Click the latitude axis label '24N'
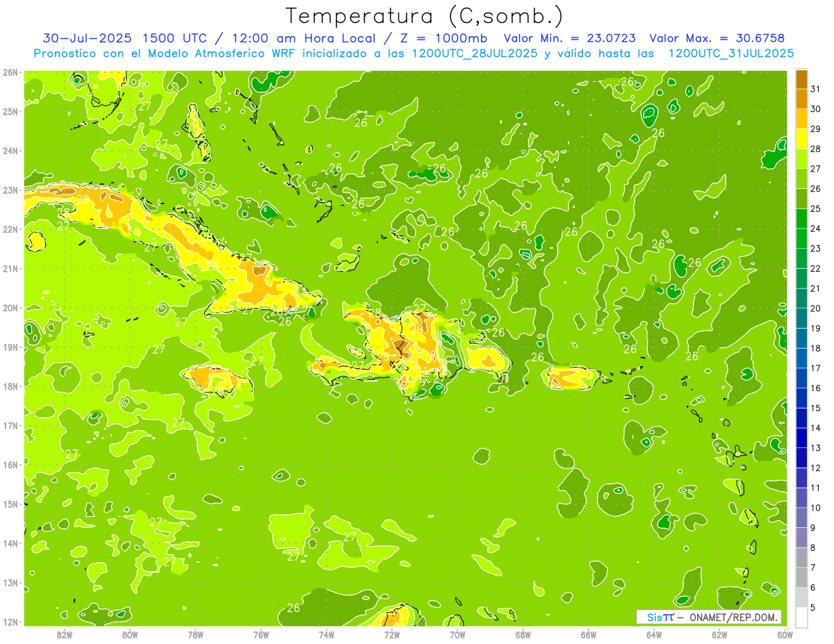The image size is (834, 644). [10, 151]
